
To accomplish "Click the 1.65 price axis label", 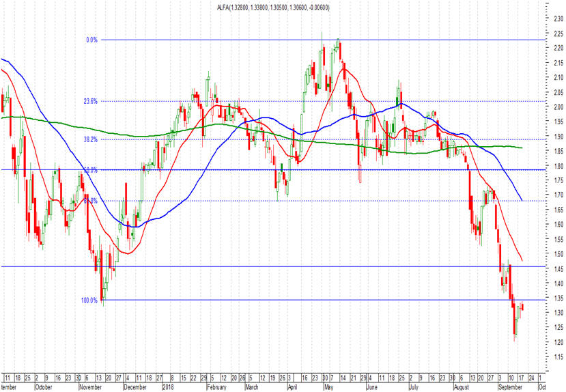I will [558, 210].
